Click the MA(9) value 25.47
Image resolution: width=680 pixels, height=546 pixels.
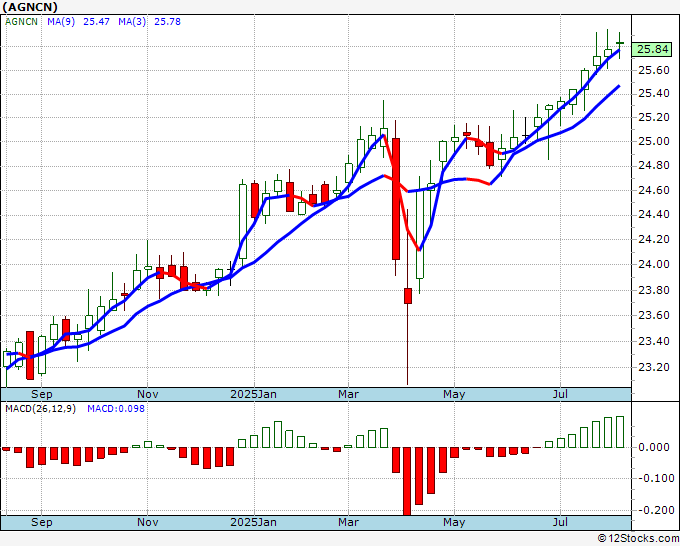96,22
